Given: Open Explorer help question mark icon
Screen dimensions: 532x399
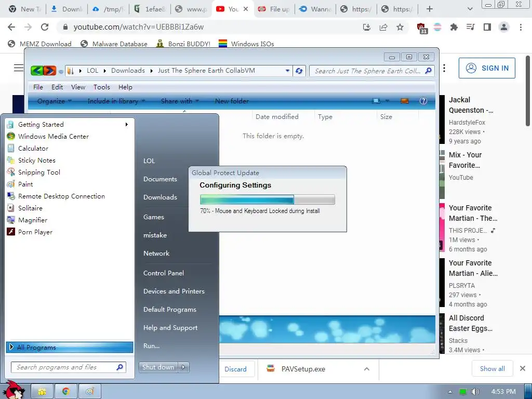Looking at the screenshot, I should 423,101.
